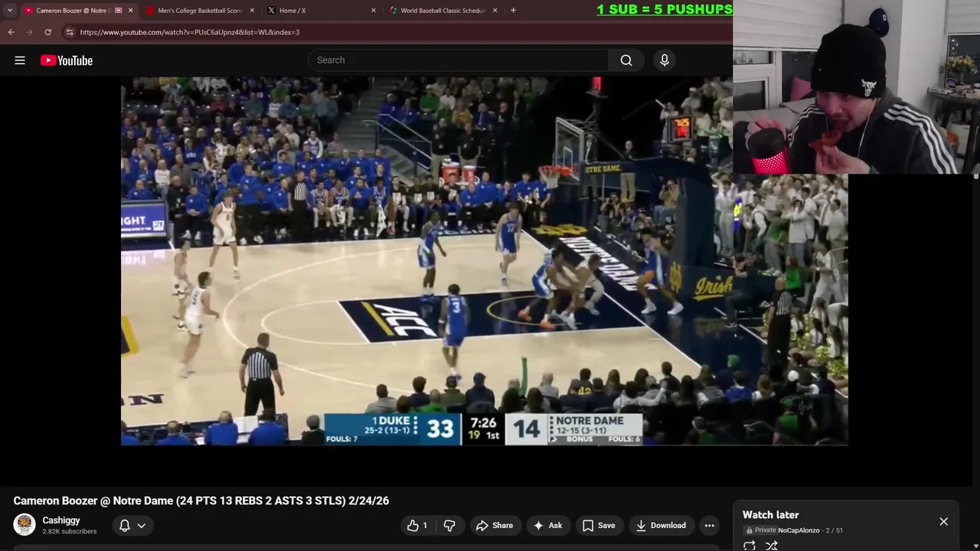Click the Watch later playlist title
980x551 pixels.
[x=770, y=515]
